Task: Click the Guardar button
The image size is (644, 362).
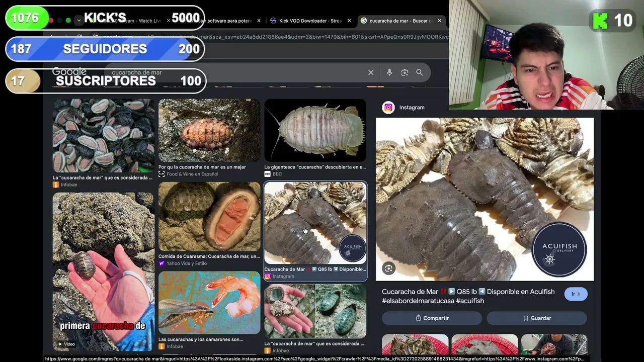Action: point(537,318)
